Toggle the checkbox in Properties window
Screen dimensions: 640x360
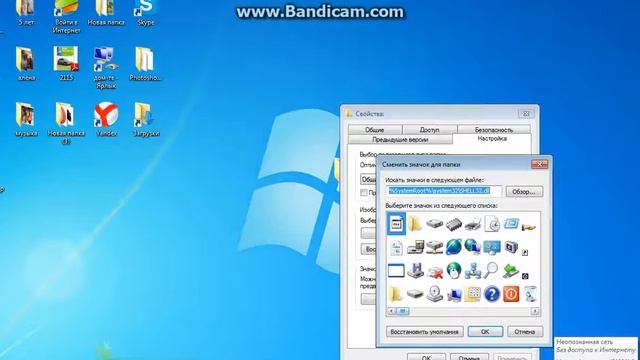(364, 192)
